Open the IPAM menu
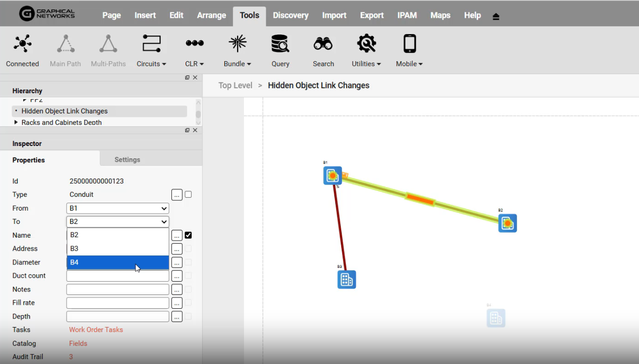Viewport: 639px width, 364px height. pos(407,15)
